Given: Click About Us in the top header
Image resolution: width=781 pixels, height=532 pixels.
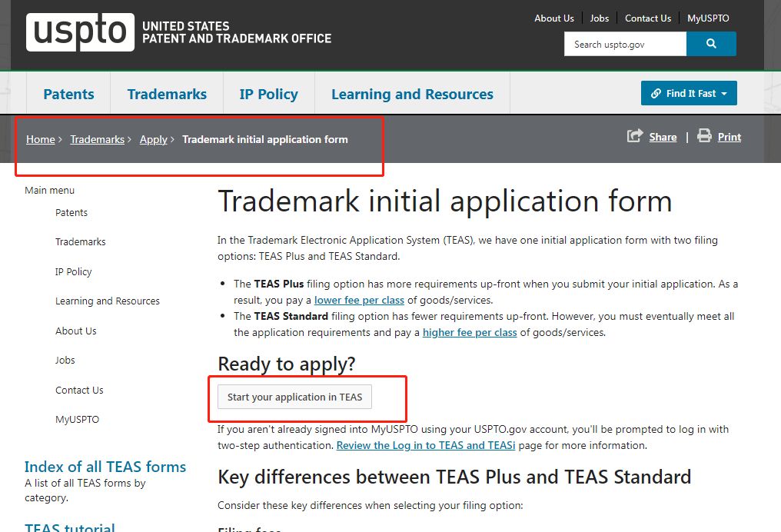Looking at the screenshot, I should point(554,18).
